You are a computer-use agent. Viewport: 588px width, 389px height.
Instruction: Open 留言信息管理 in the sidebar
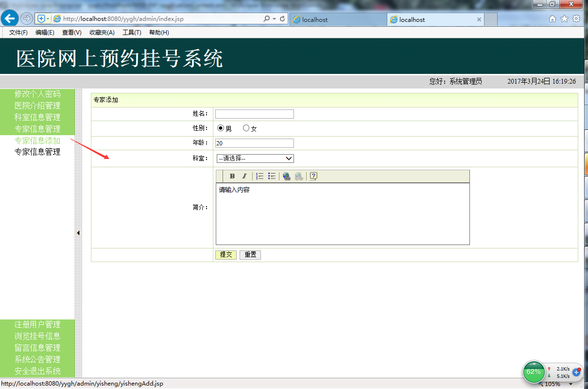pos(37,348)
